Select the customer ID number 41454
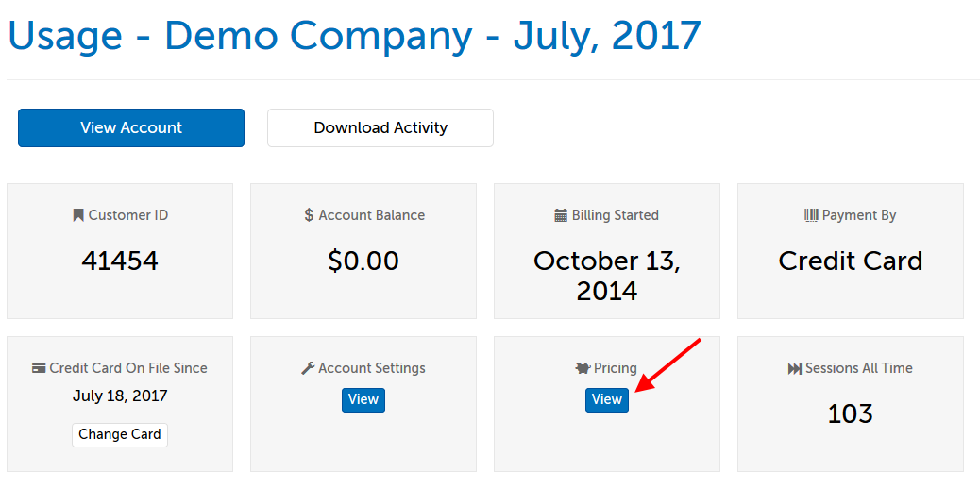980x489 pixels. tap(120, 261)
